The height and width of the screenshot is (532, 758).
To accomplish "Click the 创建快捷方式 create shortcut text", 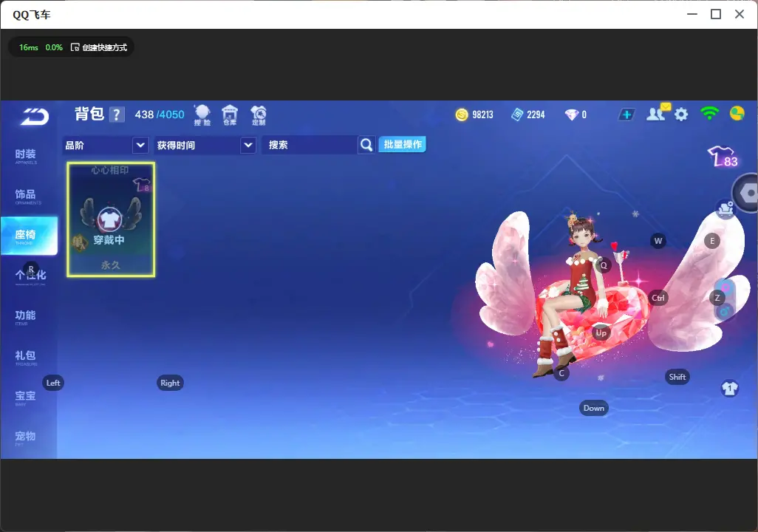I will click(104, 47).
